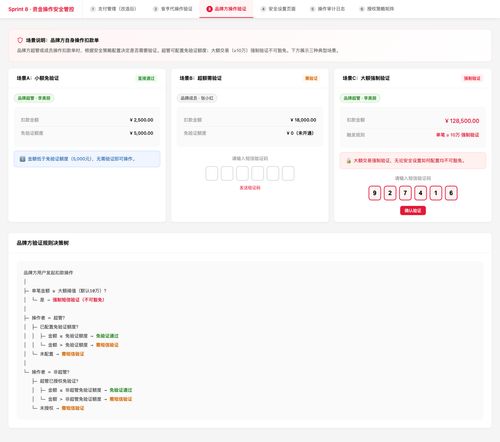
Task: Switch to tab 4 安全设置页面
Action: tap(278, 9)
